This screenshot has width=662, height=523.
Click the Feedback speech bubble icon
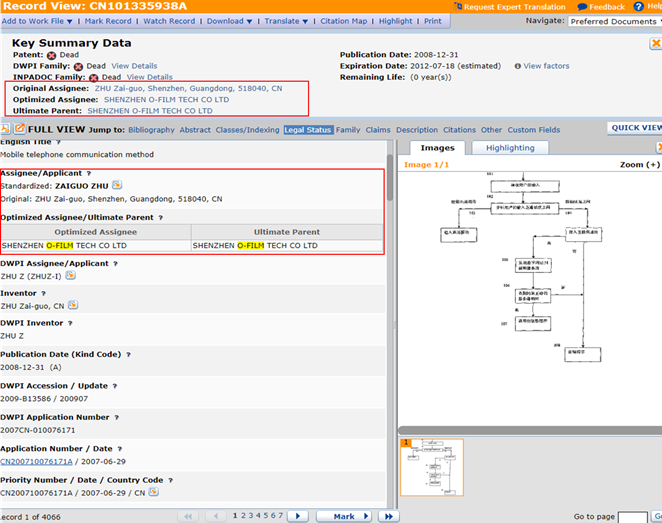coord(582,7)
